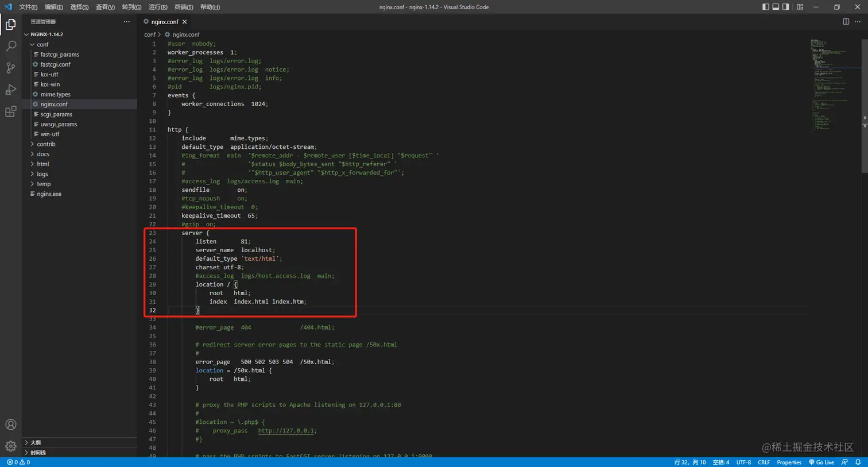868x467 pixels.
Task: Open the 终端(T) menu
Action: [184, 7]
